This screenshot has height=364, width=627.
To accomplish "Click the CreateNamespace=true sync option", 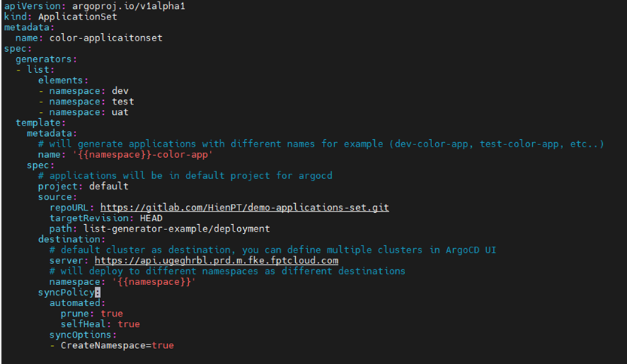I will point(117,345).
